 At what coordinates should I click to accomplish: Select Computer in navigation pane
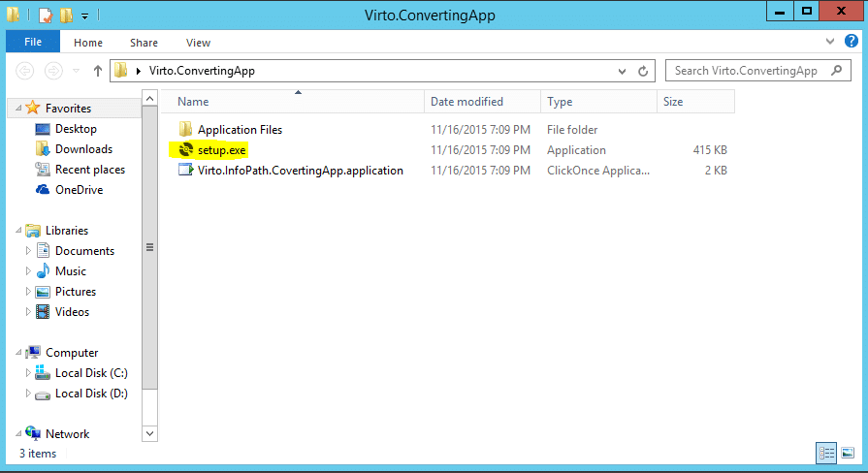[72, 353]
